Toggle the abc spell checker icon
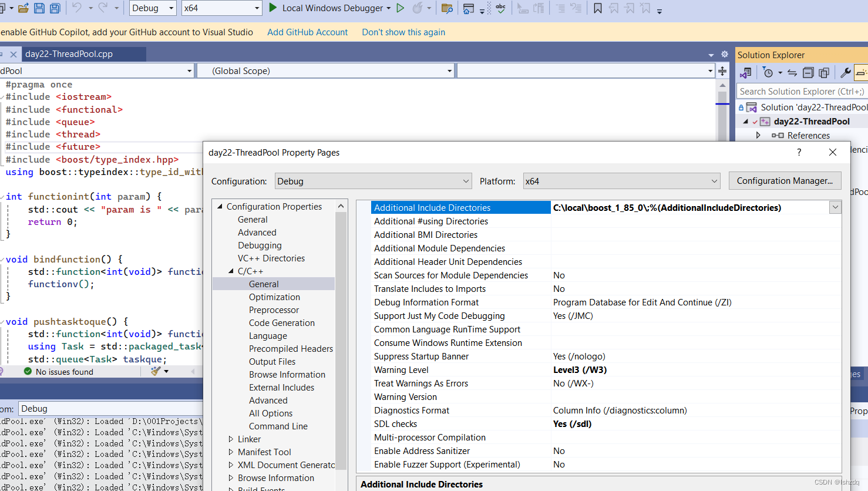 click(500, 8)
